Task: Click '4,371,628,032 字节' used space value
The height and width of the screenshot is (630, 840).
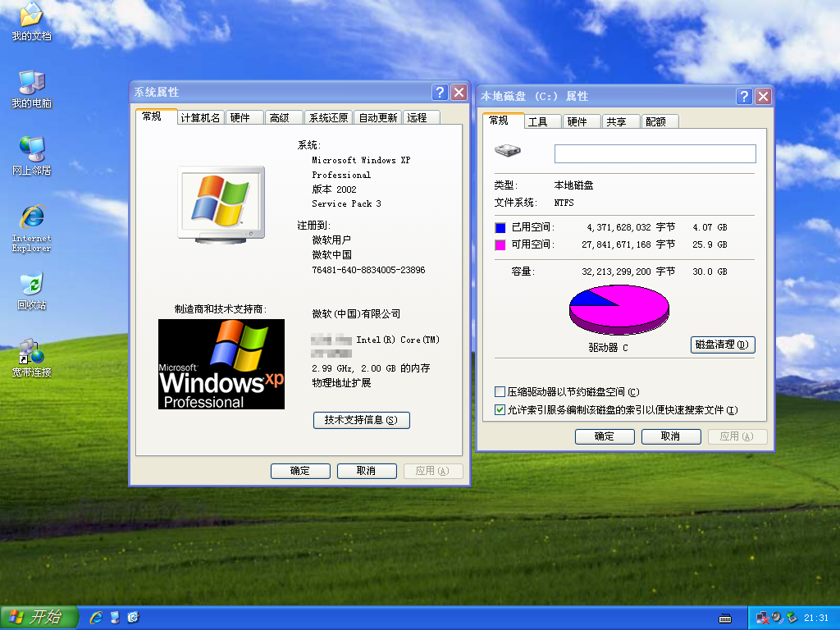Action: pyautogui.click(x=631, y=228)
